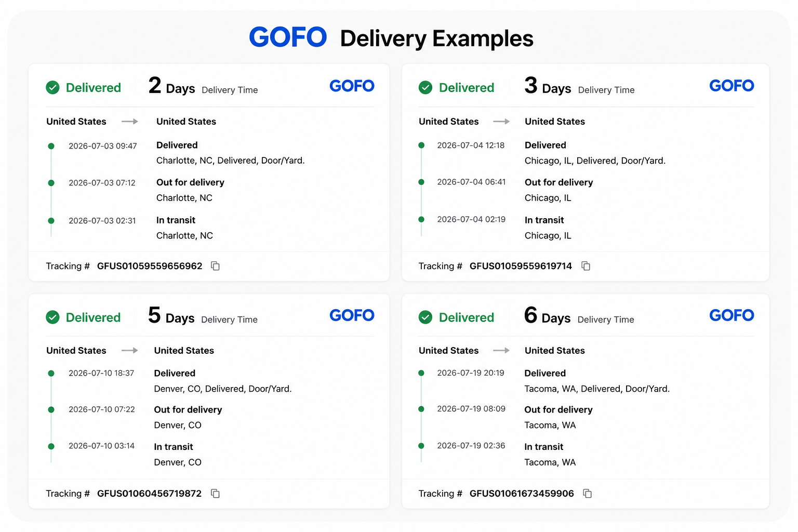Click the GOFO logo on the Denver delivery card
798x532 pixels.
[352, 315]
